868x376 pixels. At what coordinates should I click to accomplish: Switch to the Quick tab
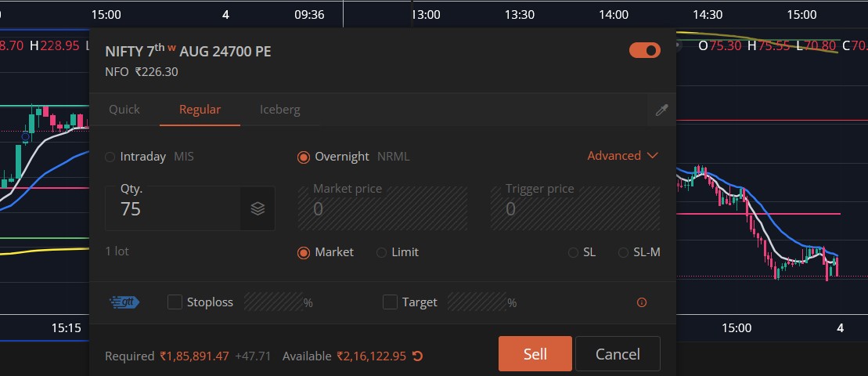124,110
